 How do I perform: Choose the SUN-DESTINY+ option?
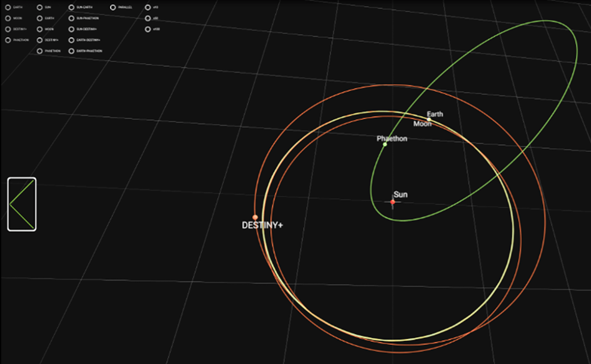[72, 29]
